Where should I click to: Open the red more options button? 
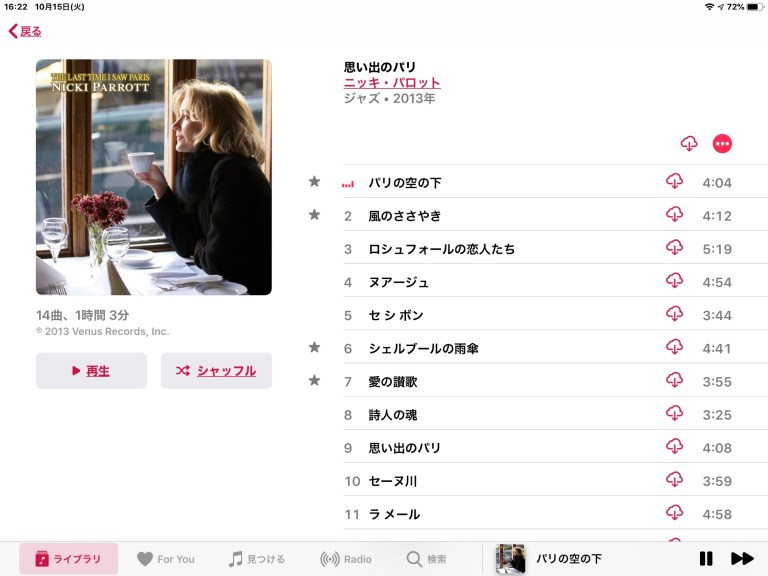point(722,144)
